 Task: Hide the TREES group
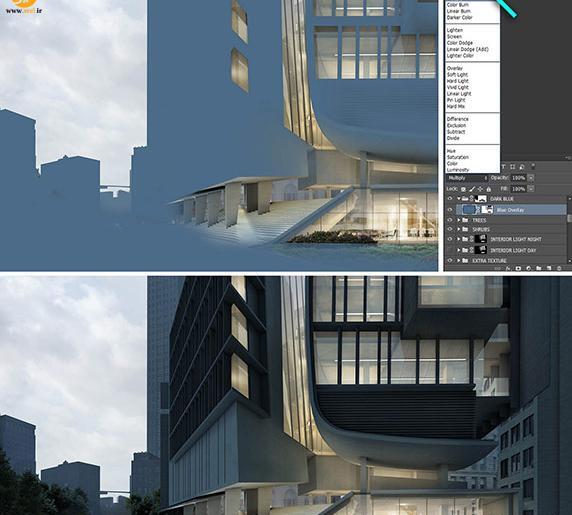450,220
